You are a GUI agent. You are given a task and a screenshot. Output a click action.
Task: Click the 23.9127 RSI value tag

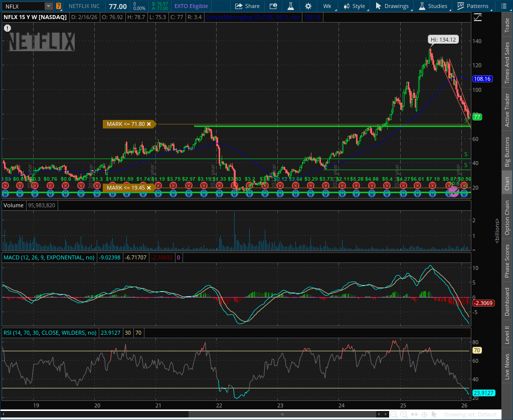483,393
